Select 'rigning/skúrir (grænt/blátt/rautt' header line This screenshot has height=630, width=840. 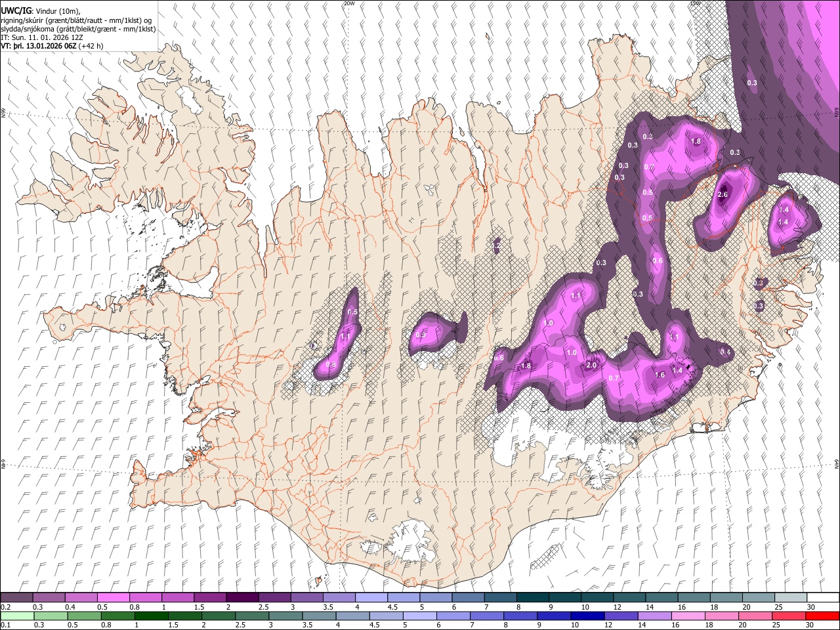[77, 20]
